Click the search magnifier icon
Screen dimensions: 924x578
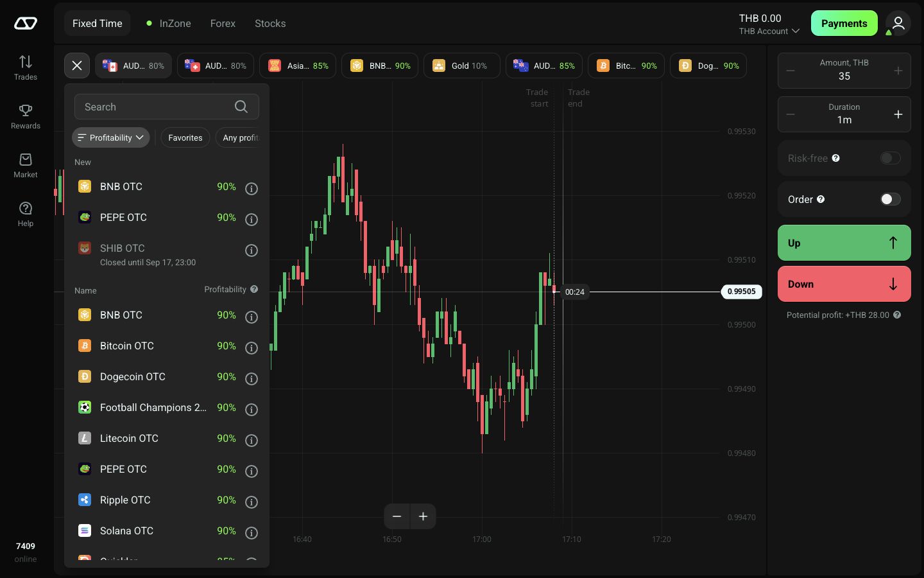pos(241,107)
